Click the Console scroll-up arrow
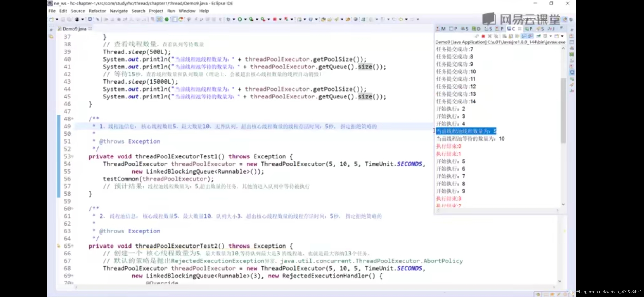Image resolution: width=644 pixels, height=297 pixels. click(563, 48)
